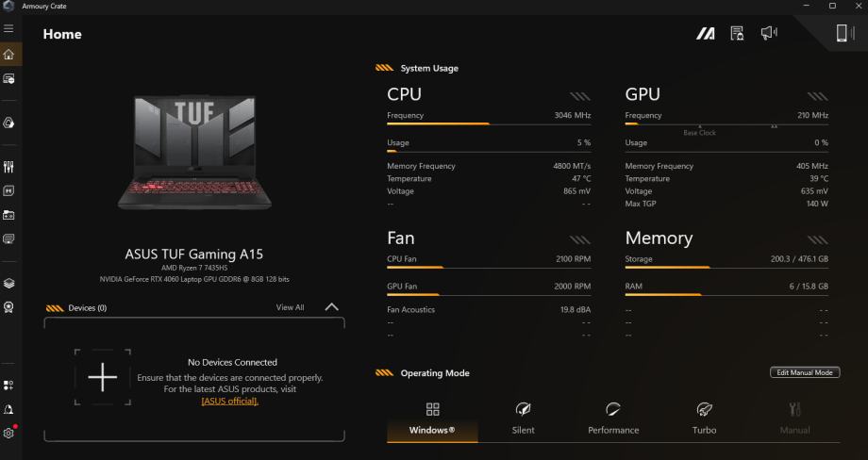Click the RAM usage bar under Memory
The image size is (868, 460).
(x=726, y=295)
